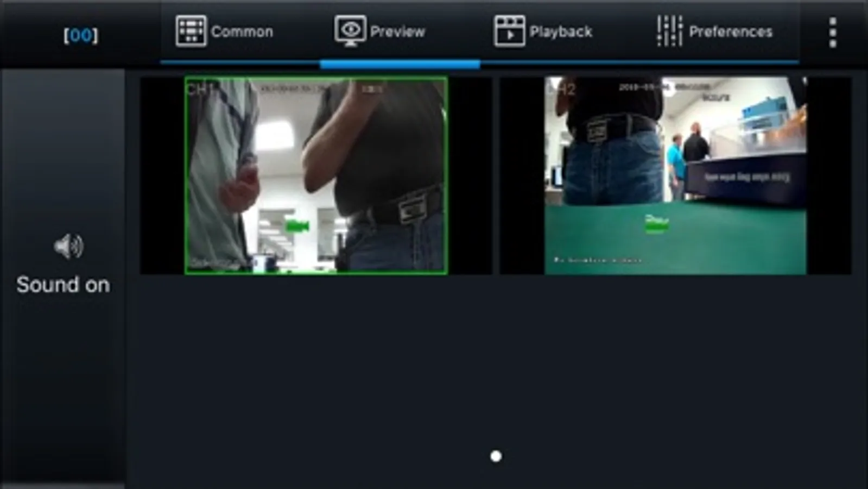
Task: Click the [00] device indicator
Action: (80, 35)
